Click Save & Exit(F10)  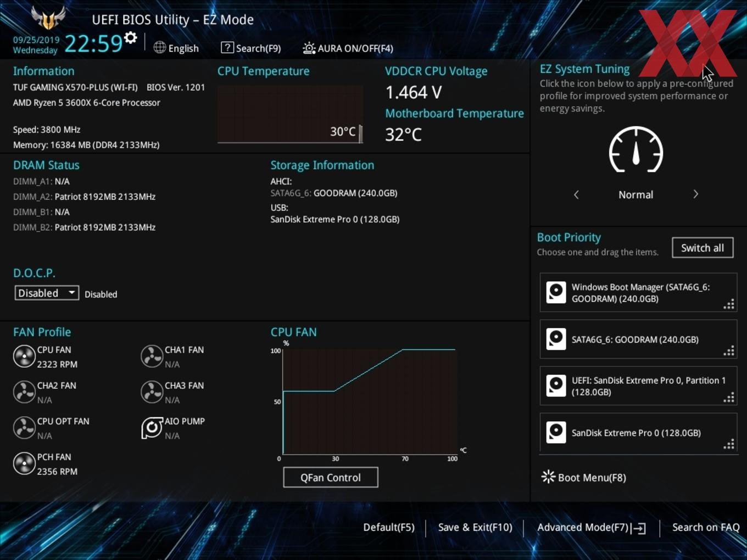475,527
